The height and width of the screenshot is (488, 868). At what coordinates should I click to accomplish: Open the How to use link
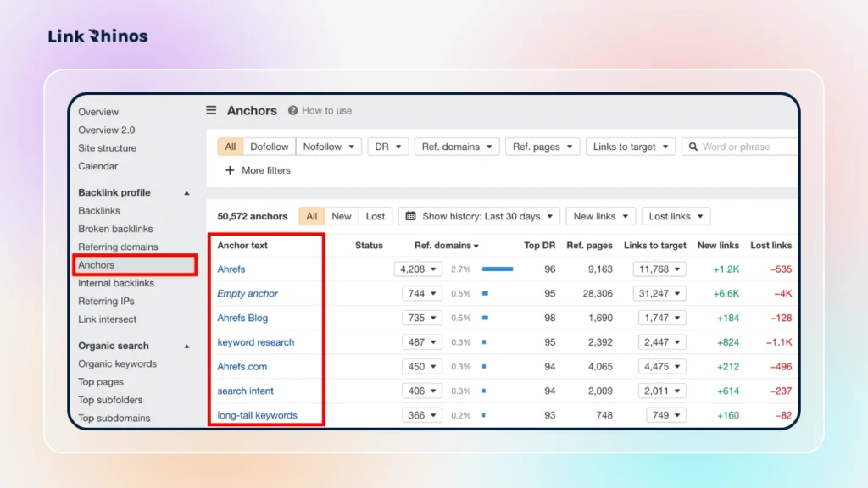[x=326, y=111]
